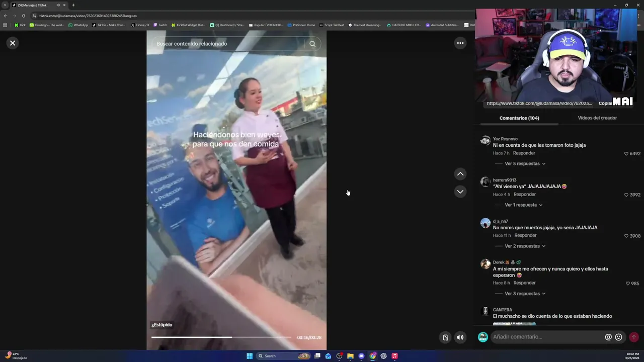Screen dimensions: 644x362
Task: Open File Explorer from the taskbar
Action: [350, 356]
